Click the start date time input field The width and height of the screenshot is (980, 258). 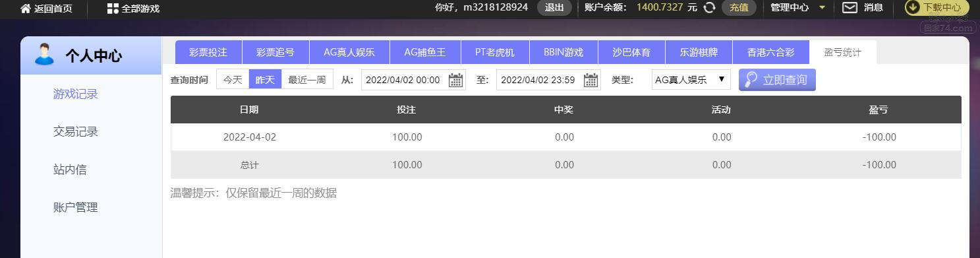(413, 80)
